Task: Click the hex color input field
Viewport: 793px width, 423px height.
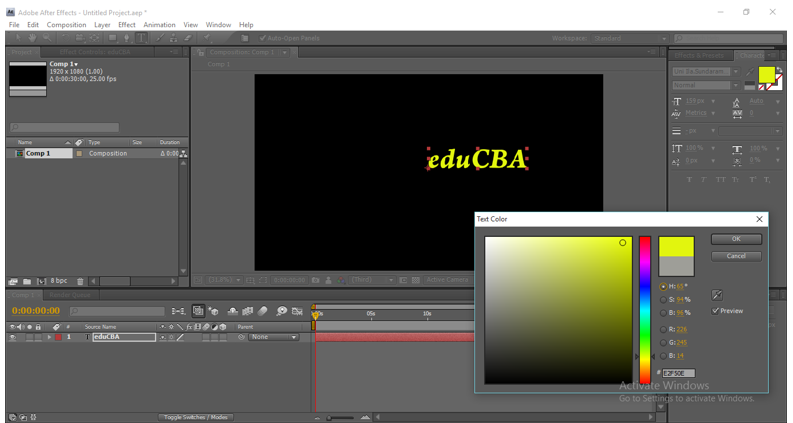Action: coord(679,373)
